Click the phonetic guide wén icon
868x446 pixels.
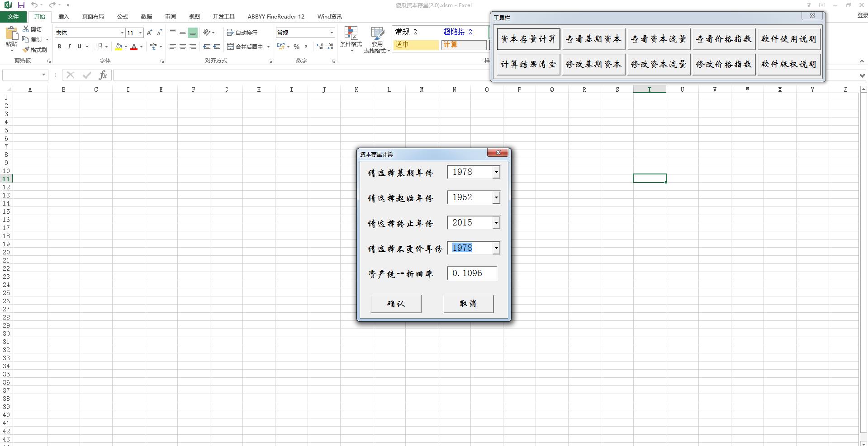pyautogui.click(x=154, y=47)
